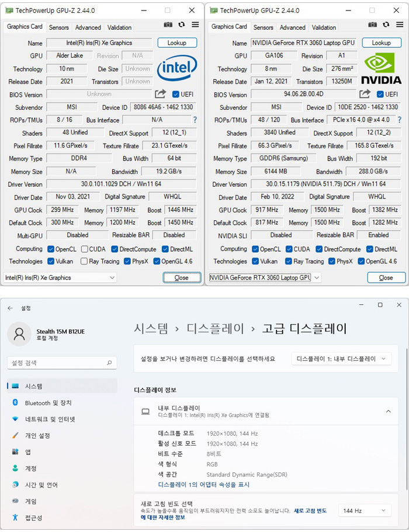Click the screenshot camera icon in NVIDIA GPU-Z window
The height and width of the screenshot is (532, 409).
[372, 25]
